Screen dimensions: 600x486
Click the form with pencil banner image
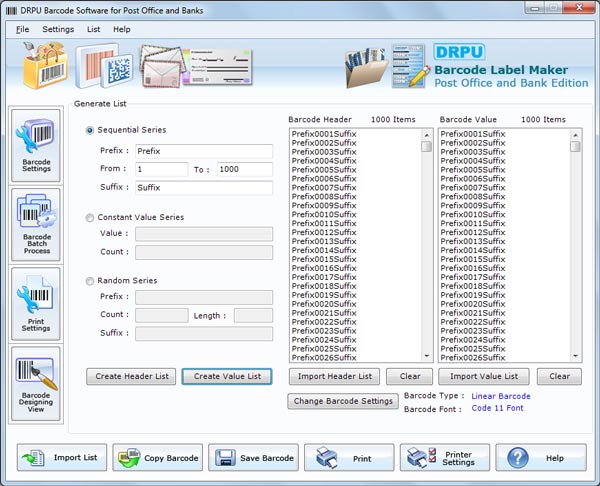coord(410,66)
